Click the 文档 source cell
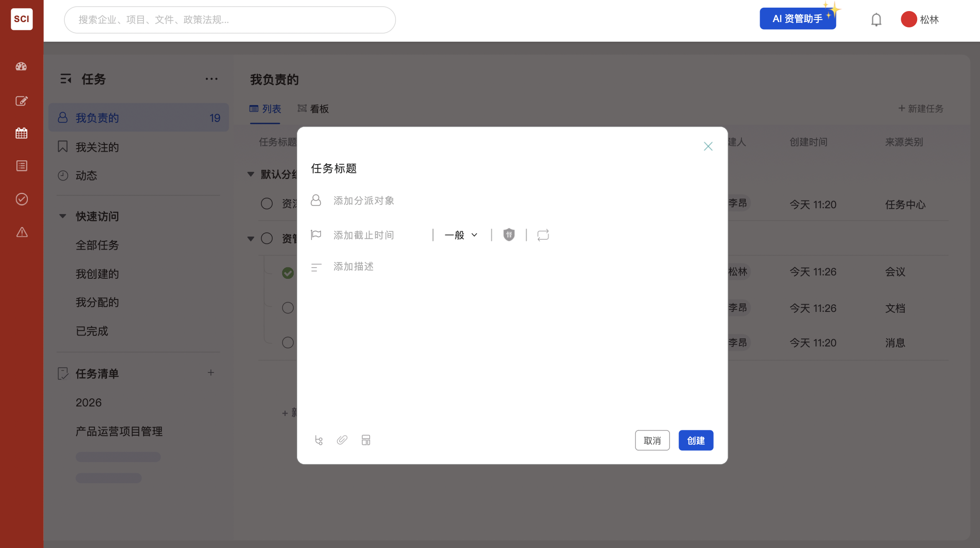The width and height of the screenshot is (980, 548). [x=895, y=308]
